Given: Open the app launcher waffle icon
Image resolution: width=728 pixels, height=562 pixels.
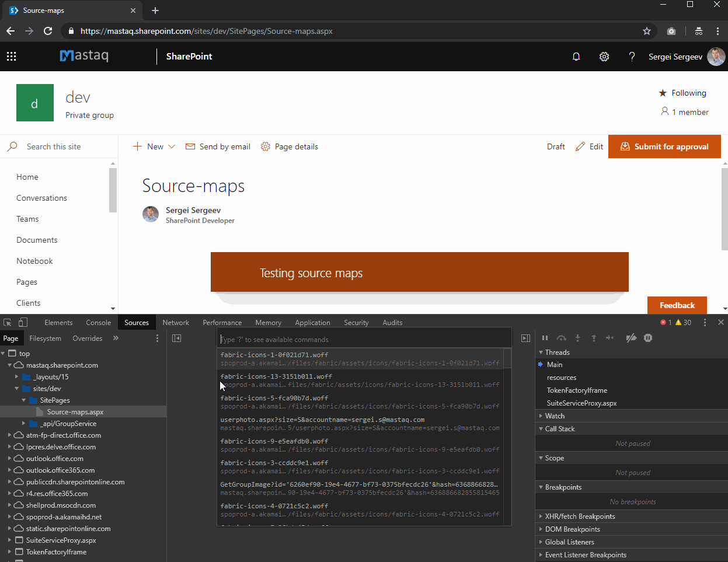Looking at the screenshot, I should 11,57.
